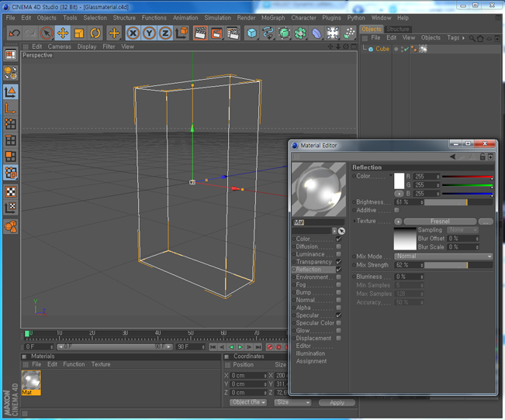Screen dimensions: 505x420
Task: Open the material preview options arrow
Action: [x=334, y=231]
